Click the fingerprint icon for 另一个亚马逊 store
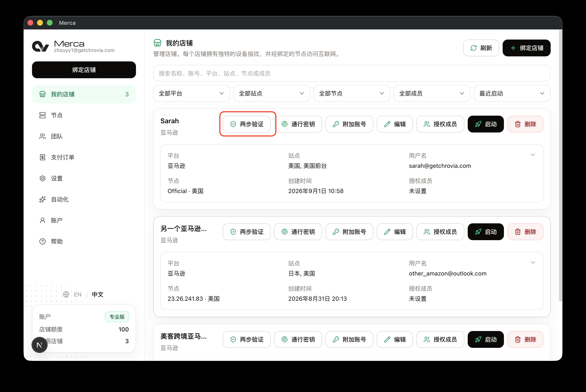This screenshot has height=392, width=586. [285, 232]
